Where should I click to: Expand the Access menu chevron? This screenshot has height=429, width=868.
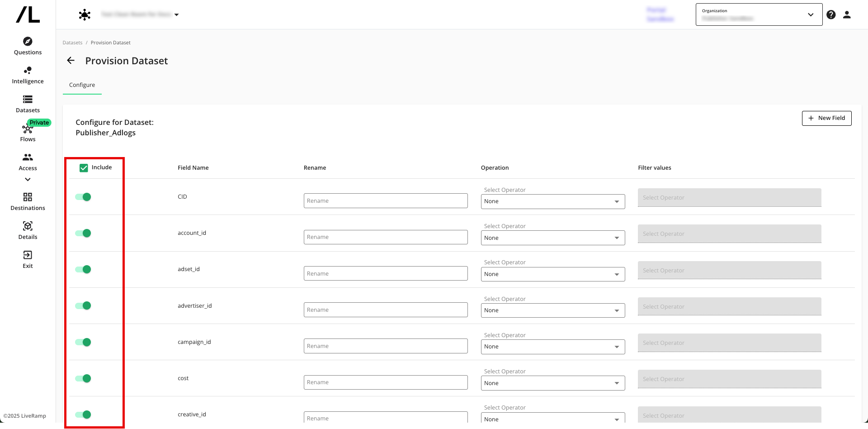pyautogui.click(x=28, y=180)
